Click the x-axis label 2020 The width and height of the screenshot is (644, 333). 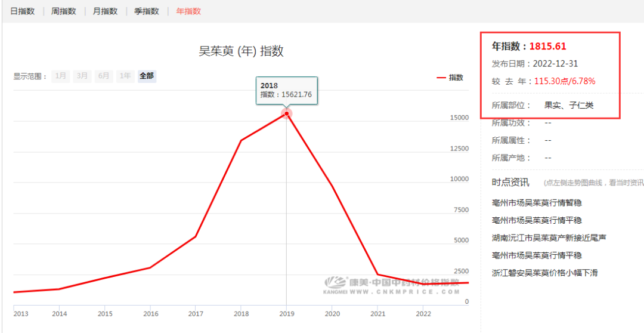point(332,314)
